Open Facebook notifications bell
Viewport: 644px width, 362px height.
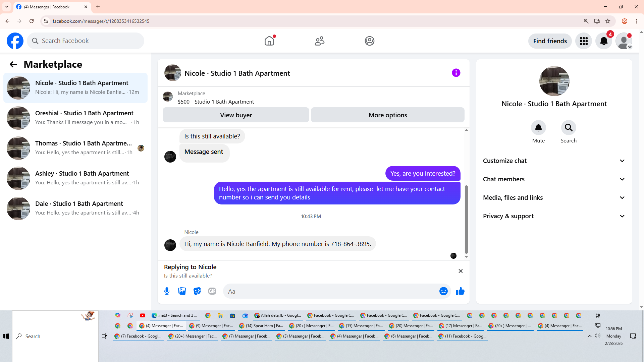pos(603,41)
